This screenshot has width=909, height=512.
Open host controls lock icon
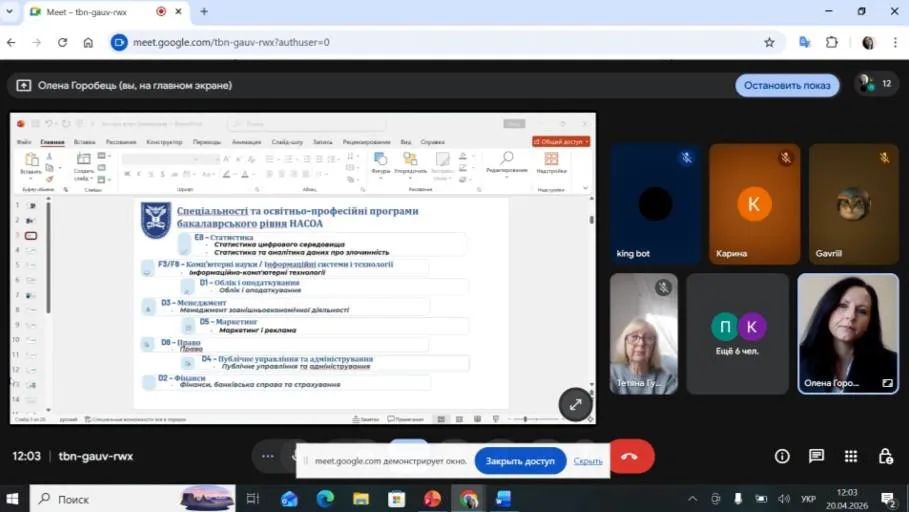tap(885, 456)
